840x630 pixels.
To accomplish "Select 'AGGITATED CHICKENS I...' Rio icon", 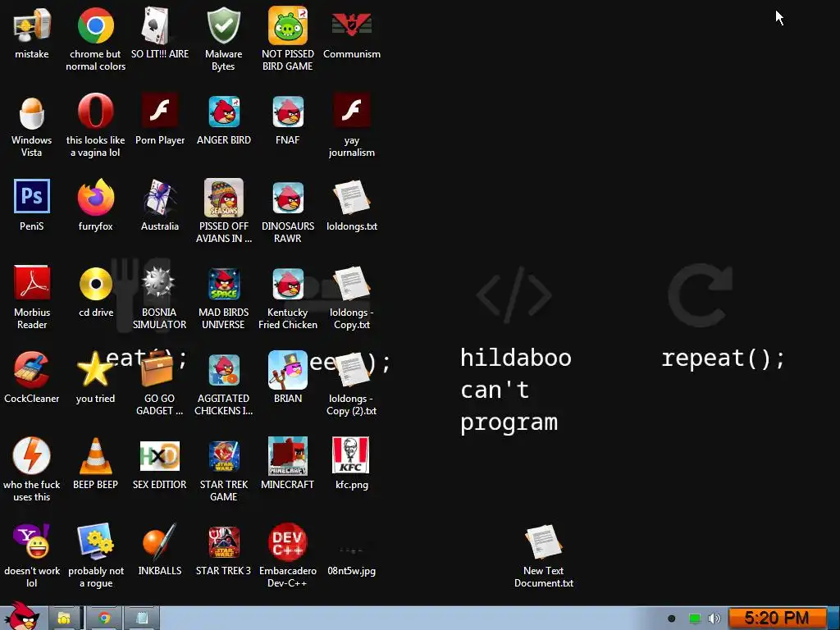I will coord(223,370).
